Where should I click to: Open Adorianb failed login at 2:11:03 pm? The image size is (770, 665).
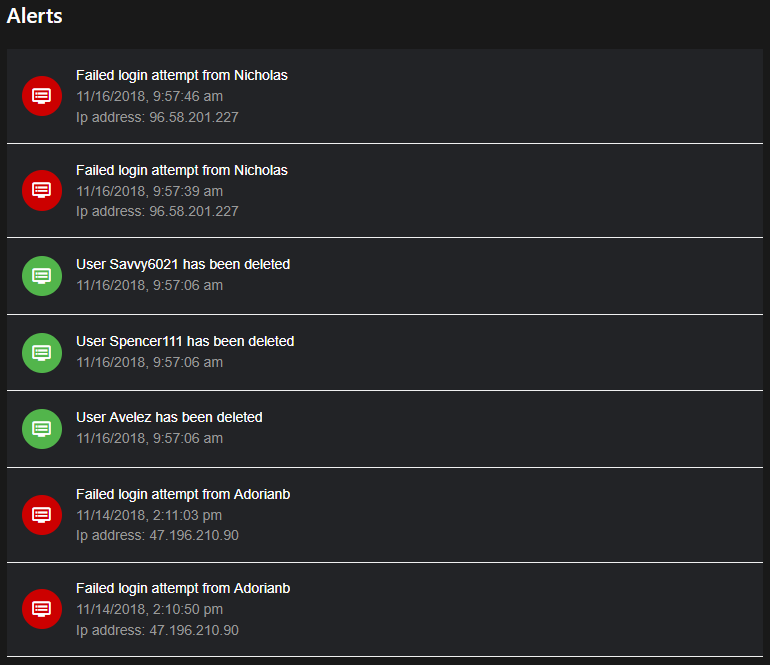tap(183, 494)
